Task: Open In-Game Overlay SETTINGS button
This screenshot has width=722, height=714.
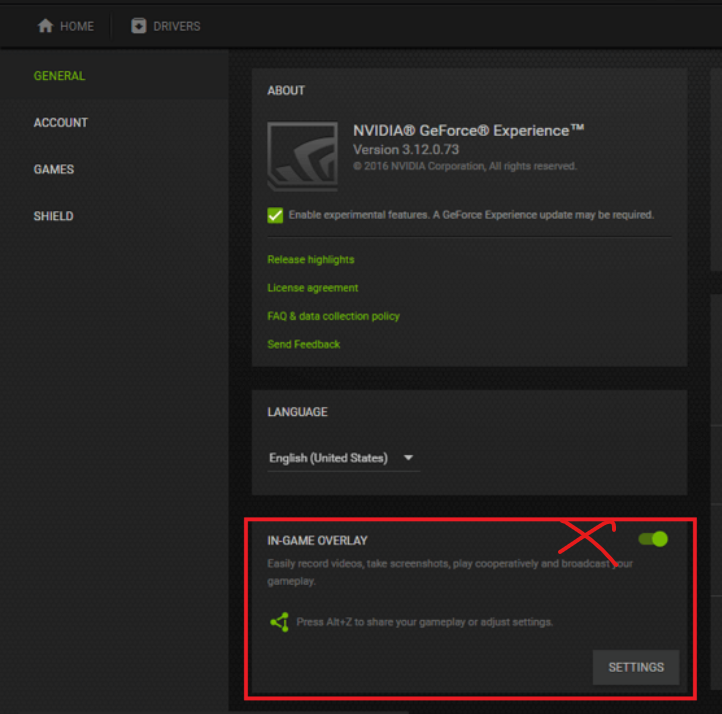Action: (x=636, y=667)
